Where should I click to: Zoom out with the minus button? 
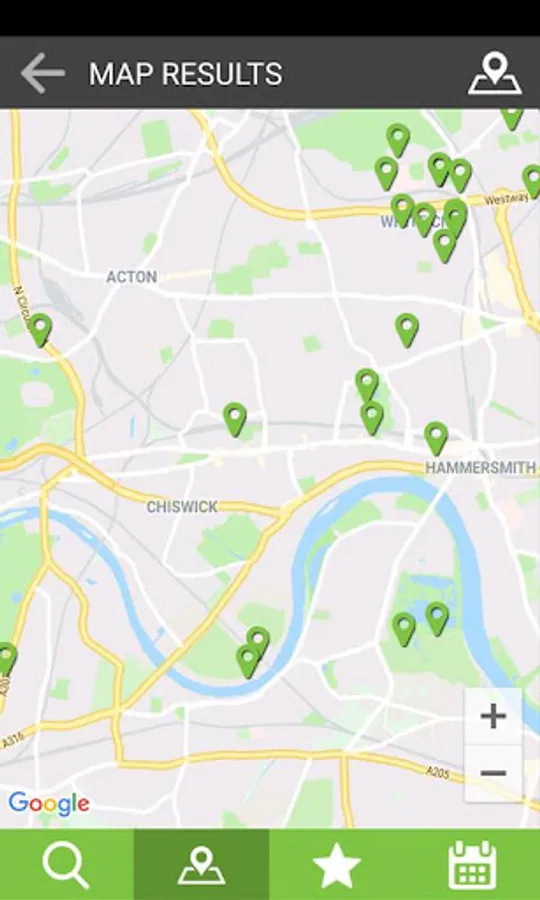(493, 773)
